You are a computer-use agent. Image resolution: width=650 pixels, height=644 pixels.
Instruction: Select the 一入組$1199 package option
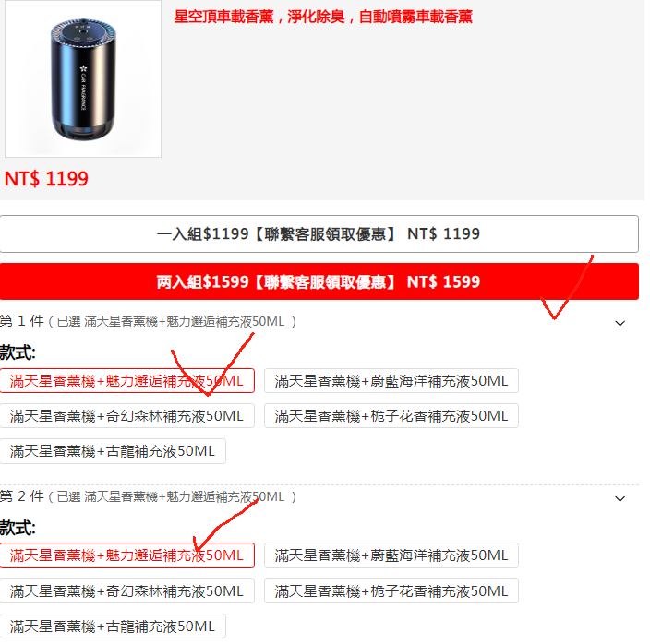point(319,234)
